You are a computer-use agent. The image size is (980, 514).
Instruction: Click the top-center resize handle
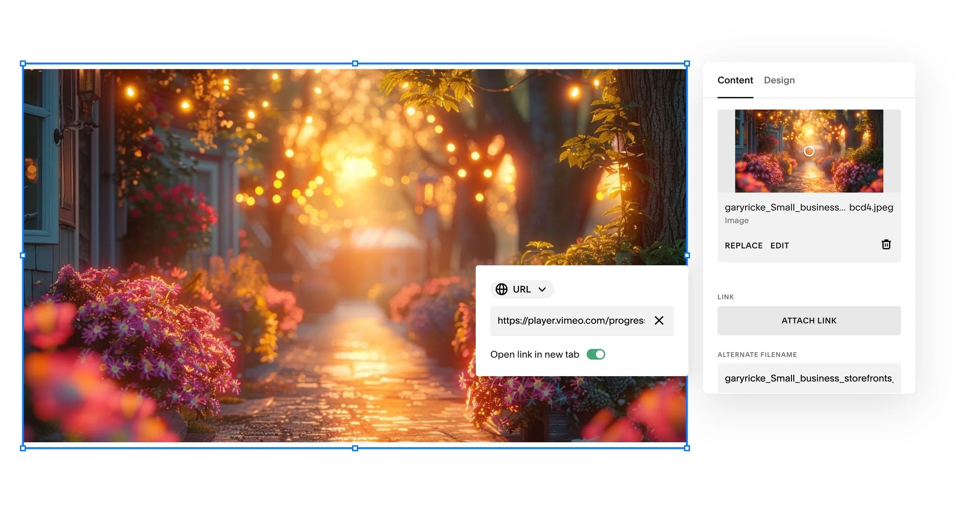tap(355, 63)
